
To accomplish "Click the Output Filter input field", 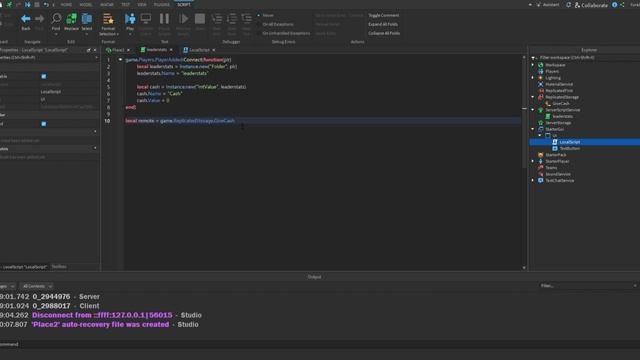I will pos(588,286).
